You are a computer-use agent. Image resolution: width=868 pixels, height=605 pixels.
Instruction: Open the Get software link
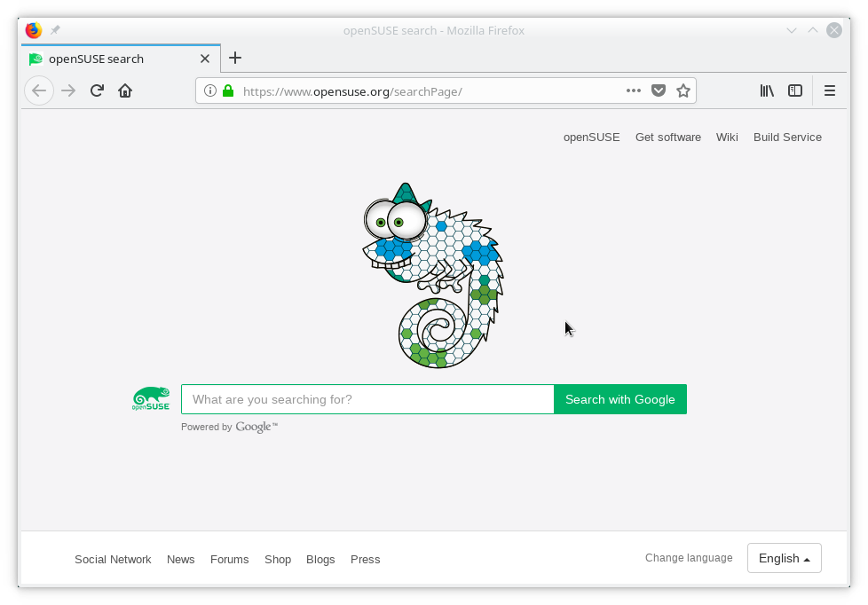point(667,137)
